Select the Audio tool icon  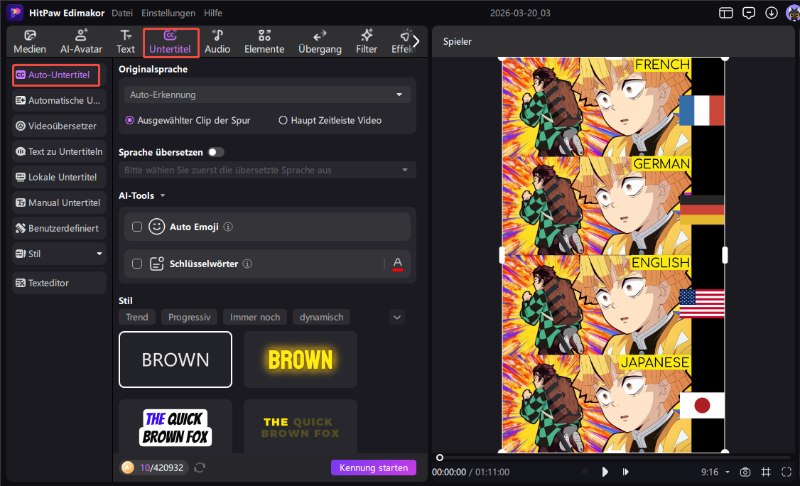(217, 41)
